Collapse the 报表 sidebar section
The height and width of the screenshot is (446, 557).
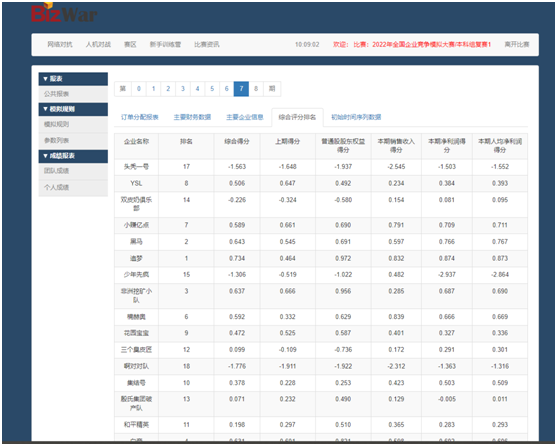point(73,79)
